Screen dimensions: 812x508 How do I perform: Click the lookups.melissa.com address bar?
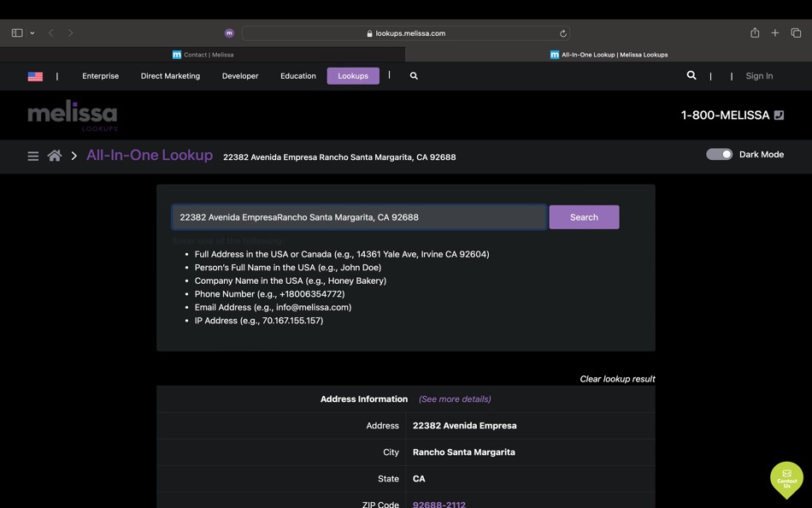pyautogui.click(x=405, y=33)
